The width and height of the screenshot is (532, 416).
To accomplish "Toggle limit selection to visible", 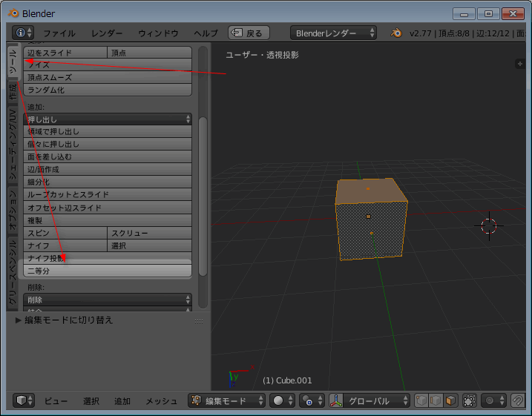I will tap(470, 400).
